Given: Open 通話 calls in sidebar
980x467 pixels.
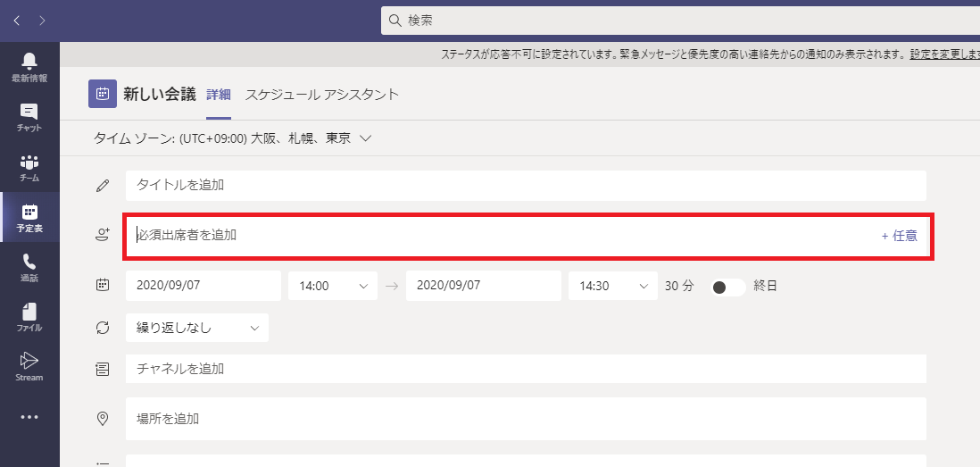Looking at the screenshot, I should coord(29,267).
